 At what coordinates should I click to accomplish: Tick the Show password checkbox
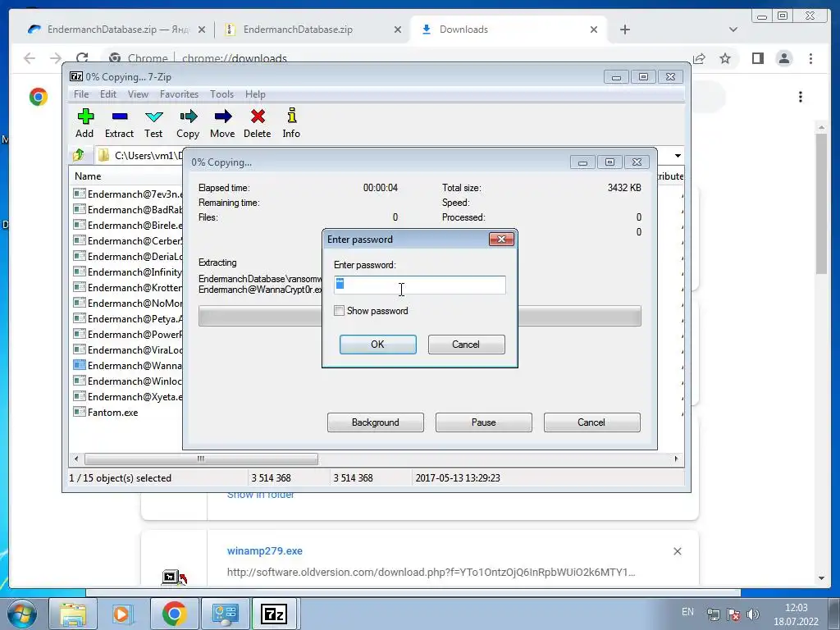tap(339, 311)
